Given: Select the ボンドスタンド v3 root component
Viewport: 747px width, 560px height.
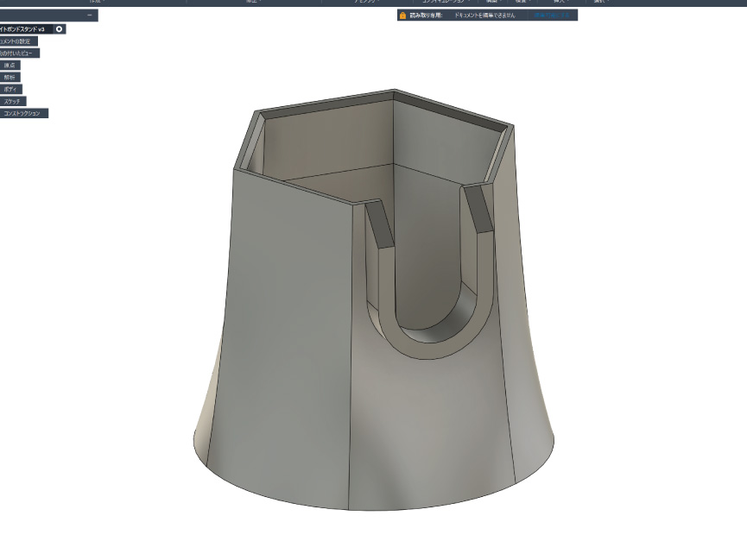Looking at the screenshot, I should (22, 29).
